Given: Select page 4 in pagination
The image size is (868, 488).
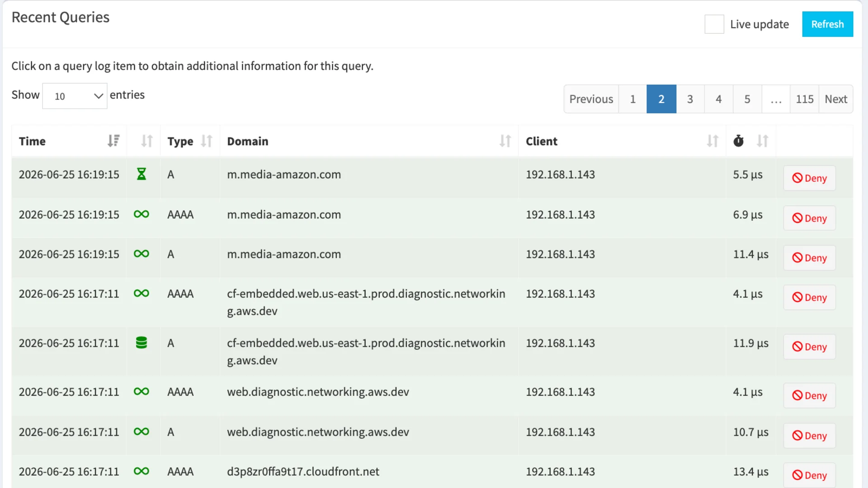Looking at the screenshot, I should click(x=719, y=99).
